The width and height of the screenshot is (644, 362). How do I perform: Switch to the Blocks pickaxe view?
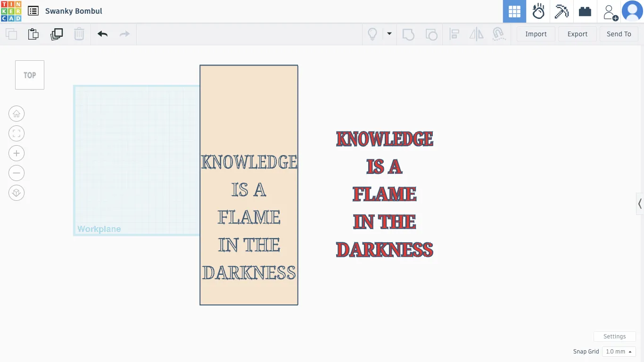coord(561,11)
